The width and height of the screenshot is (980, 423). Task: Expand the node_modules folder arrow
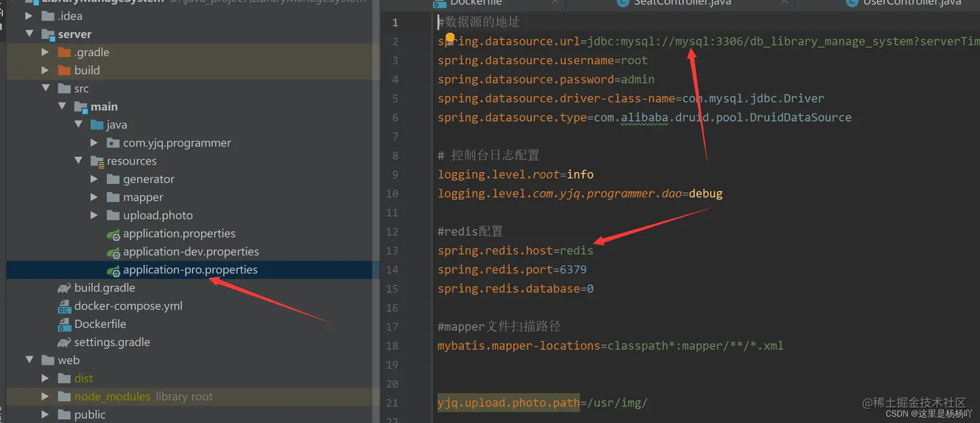(45, 396)
